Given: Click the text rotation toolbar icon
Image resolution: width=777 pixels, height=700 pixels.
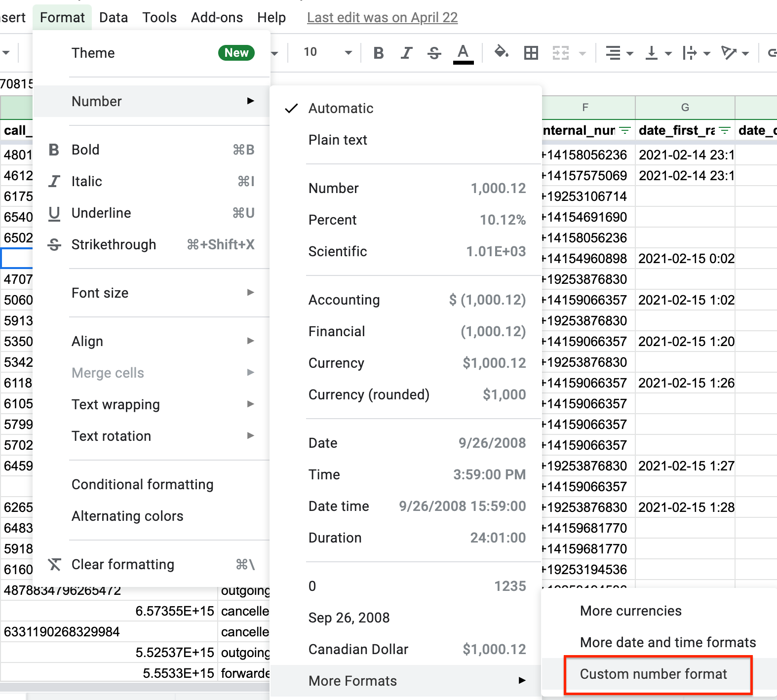Looking at the screenshot, I should coord(729,52).
